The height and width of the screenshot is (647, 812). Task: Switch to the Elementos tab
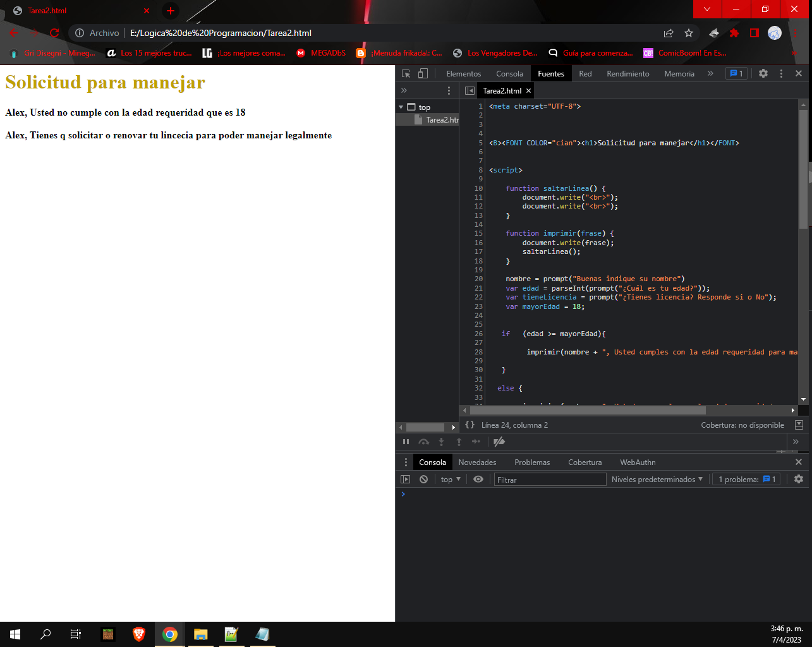[463, 74]
